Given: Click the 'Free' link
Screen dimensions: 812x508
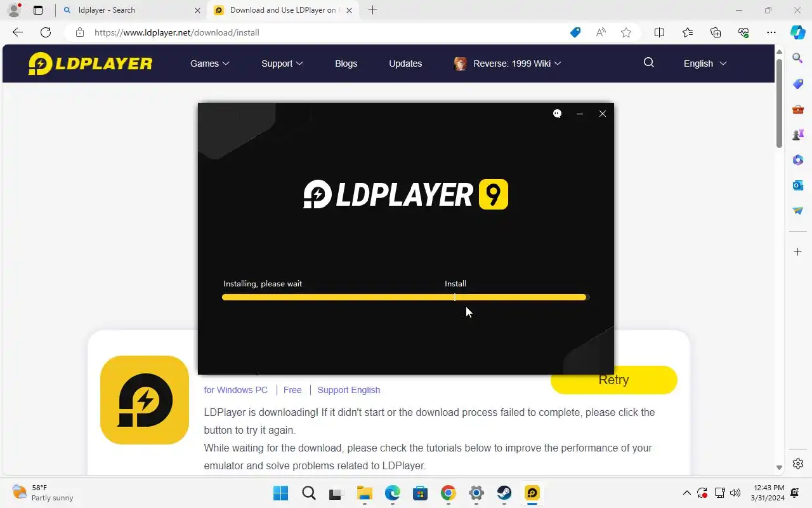Looking at the screenshot, I should click(292, 390).
